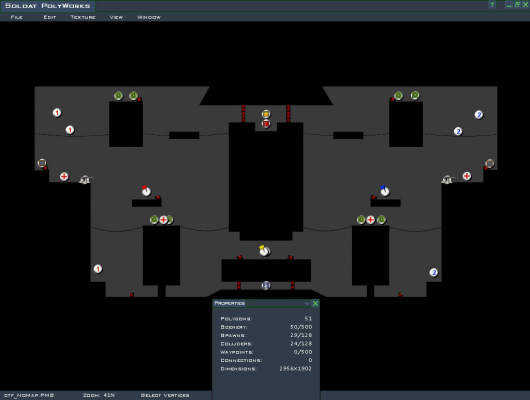This screenshot has width=530, height=400.
Task: Open the View menu
Action: (116, 17)
